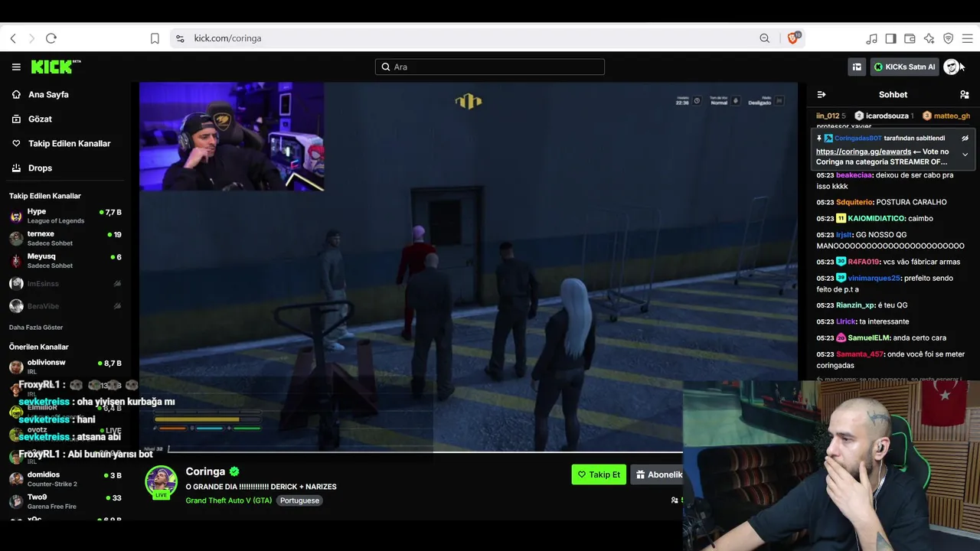Image resolution: width=980 pixels, height=551 pixels.
Task: Open the Kick shop box icon
Action: [857, 67]
